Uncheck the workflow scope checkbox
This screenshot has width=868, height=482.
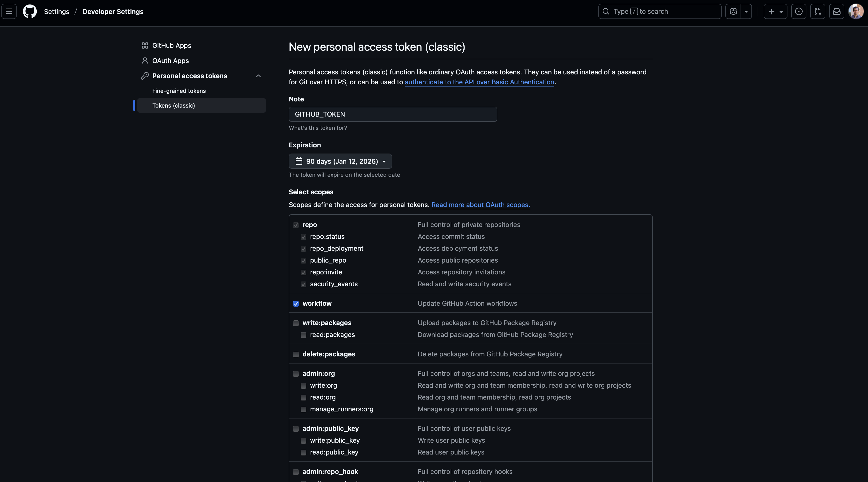pos(296,304)
